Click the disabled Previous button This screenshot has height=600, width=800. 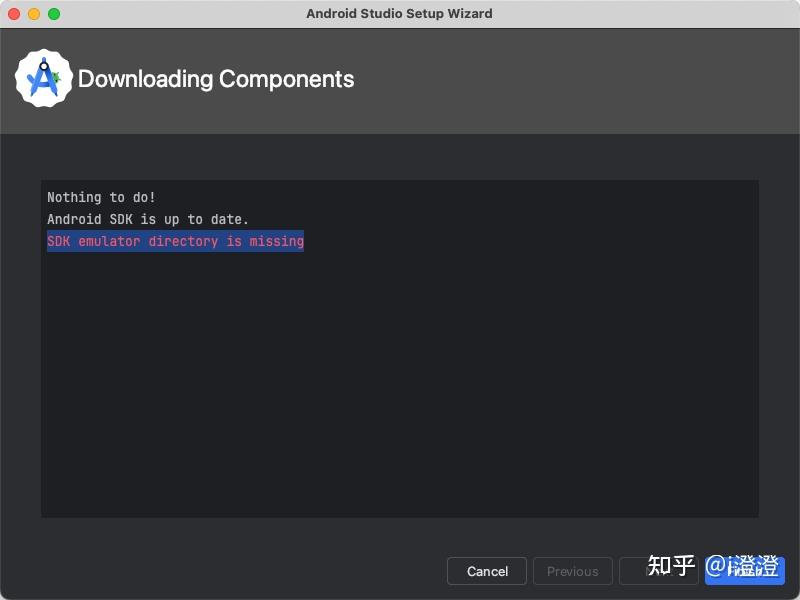click(572, 571)
